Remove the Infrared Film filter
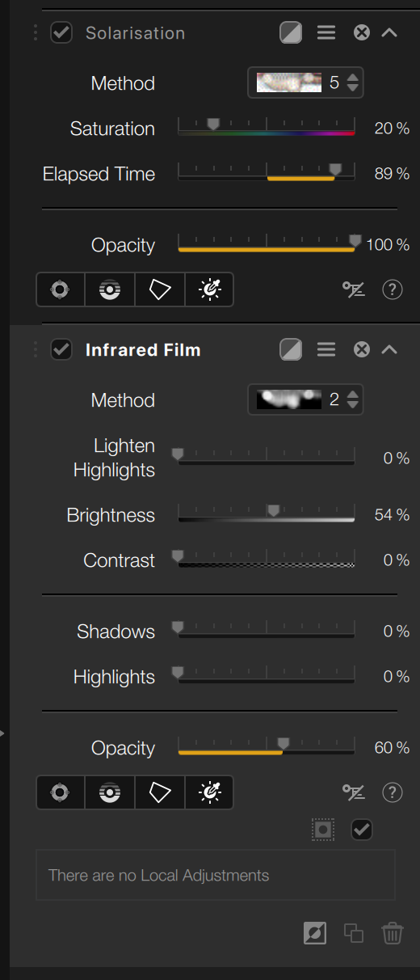The width and height of the screenshot is (420, 980). pyautogui.click(x=362, y=349)
